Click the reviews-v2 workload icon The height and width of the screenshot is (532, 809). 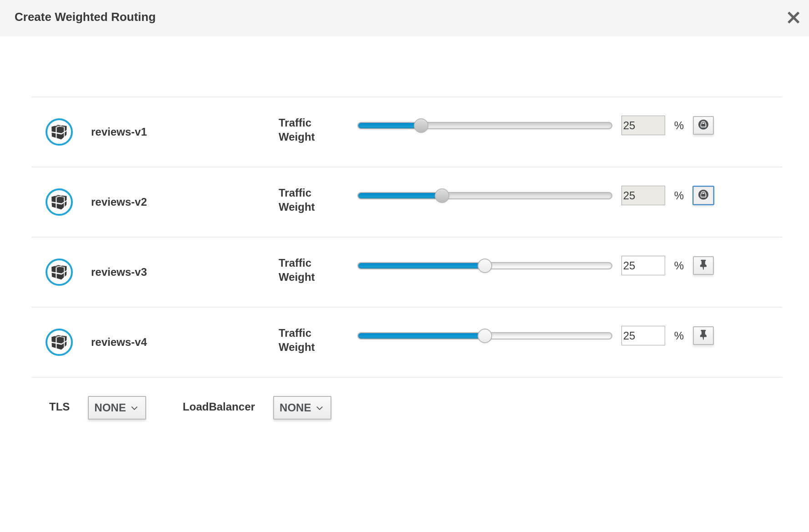point(59,202)
